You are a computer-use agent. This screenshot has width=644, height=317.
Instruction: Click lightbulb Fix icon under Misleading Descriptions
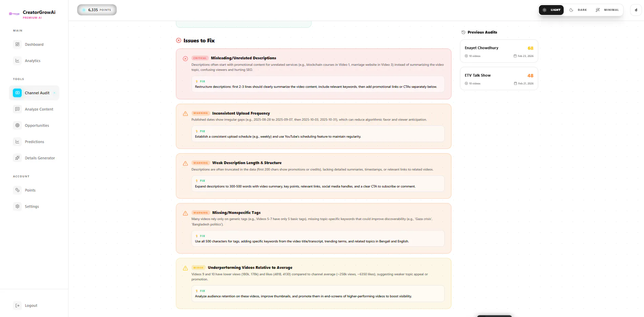click(x=197, y=81)
